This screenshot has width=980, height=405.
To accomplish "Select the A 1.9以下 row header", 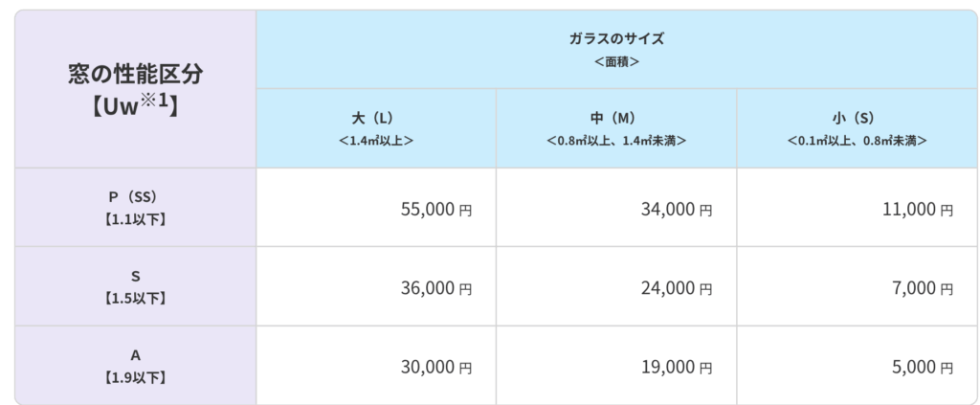I will point(135,366).
